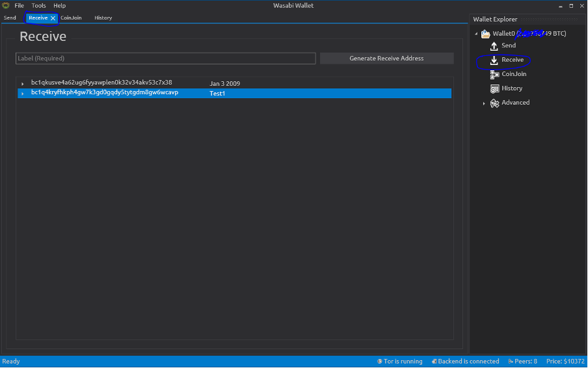Click the Wallet0 folder icon
The width and height of the screenshot is (588, 368).
[486, 34]
